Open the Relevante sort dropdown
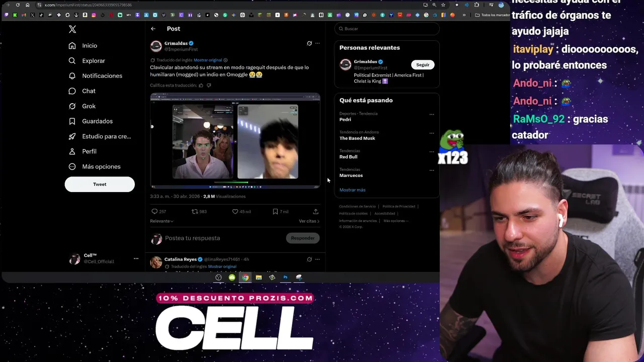Viewport: 644px width, 362px height. pyautogui.click(x=162, y=221)
